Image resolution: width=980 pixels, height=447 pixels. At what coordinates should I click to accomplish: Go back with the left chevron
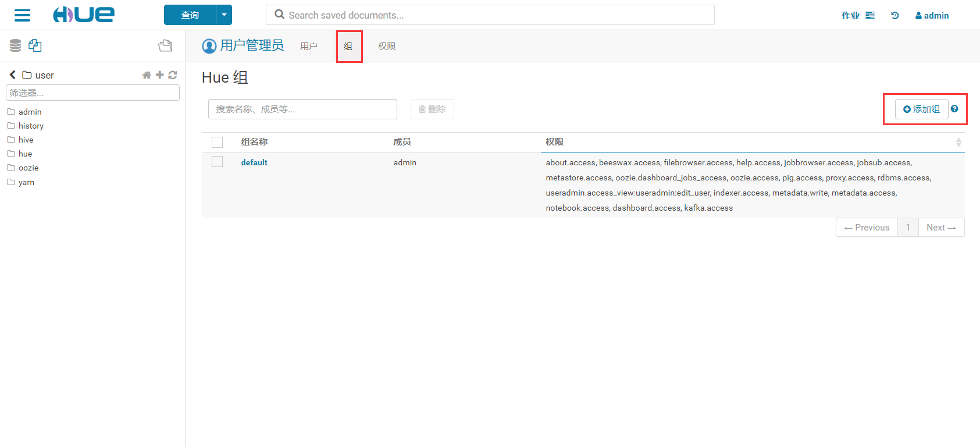coord(12,74)
